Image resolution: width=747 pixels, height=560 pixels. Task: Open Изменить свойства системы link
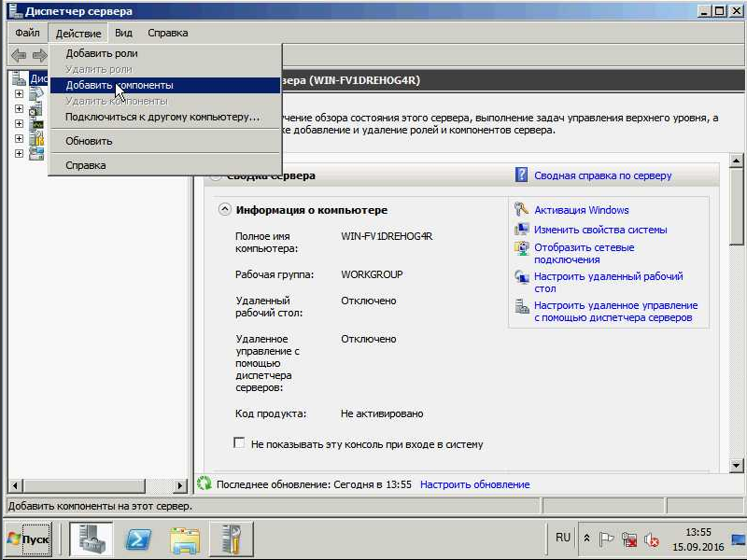pos(600,230)
